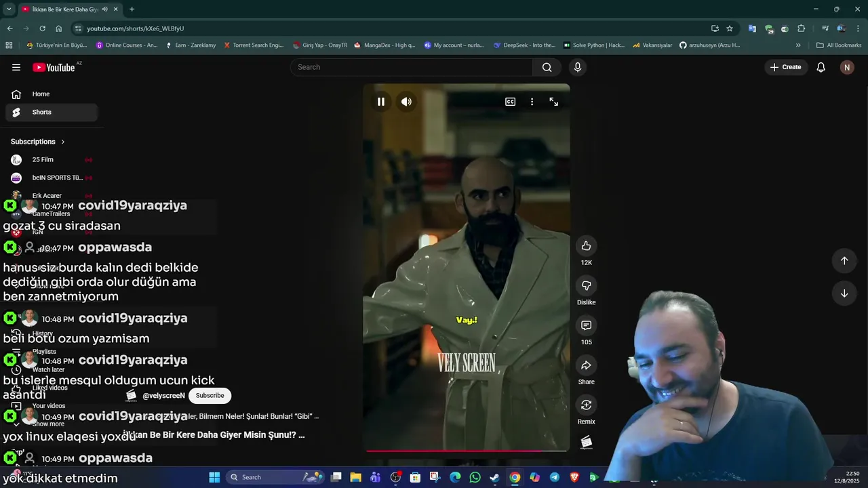Show the hidden bookmarks overflow
The width and height of the screenshot is (868, 488).
click(x=798, y=45)
